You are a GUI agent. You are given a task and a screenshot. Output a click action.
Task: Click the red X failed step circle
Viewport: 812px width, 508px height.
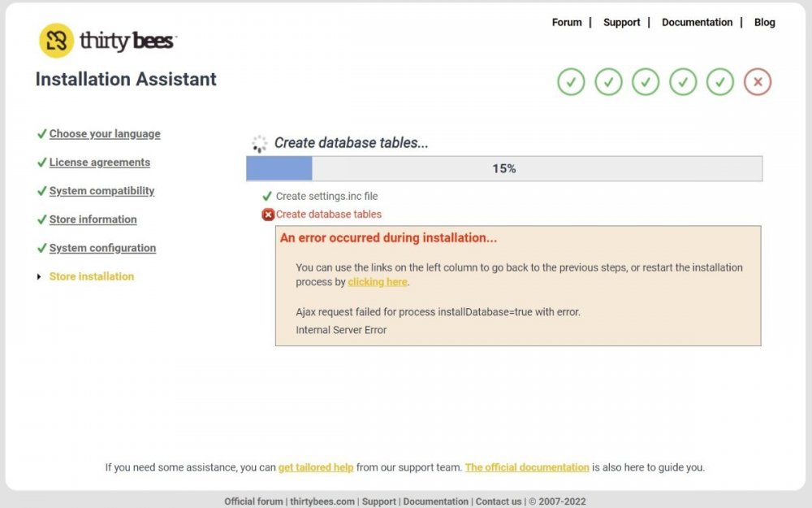click(758, 82)
